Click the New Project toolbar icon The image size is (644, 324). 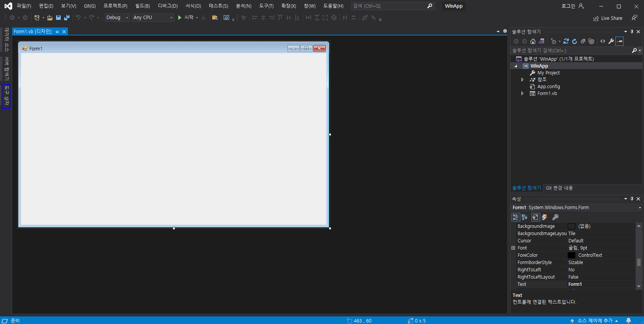coord(37,18)
